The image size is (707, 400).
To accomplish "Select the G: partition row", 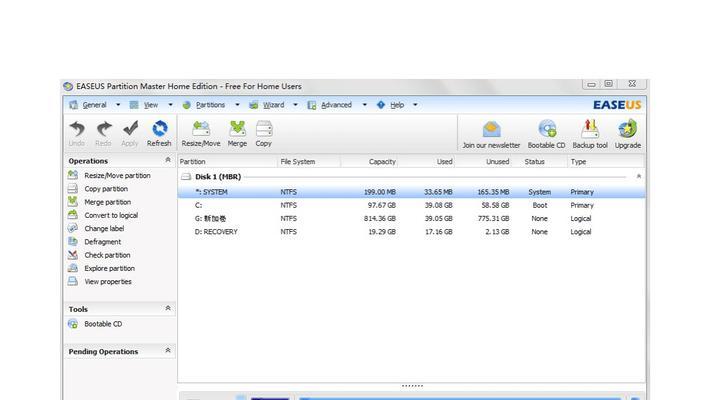I will pos(411,219).
